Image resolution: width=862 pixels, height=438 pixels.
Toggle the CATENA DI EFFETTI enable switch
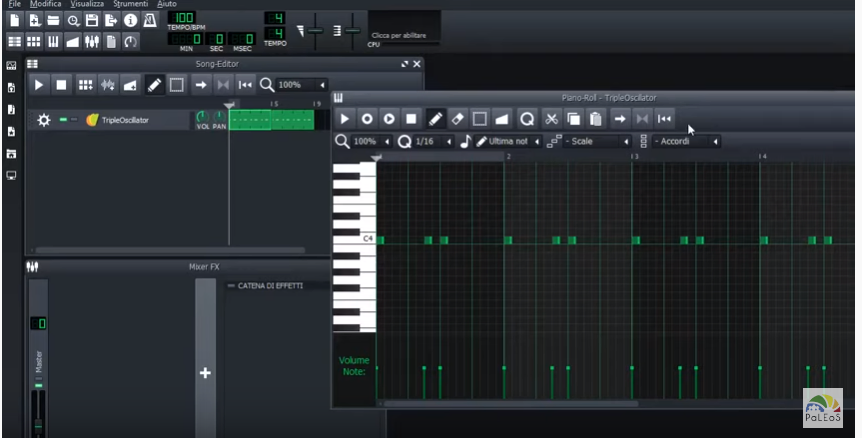231,286
